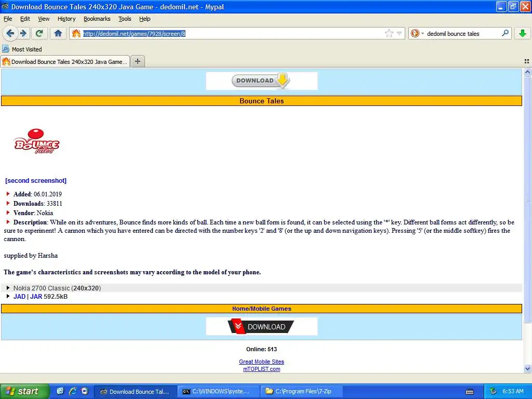The width and height of the screenshot is (532, 399).
Task: Click the Nokia 2700 Classic row
Action: pos(262,288)
